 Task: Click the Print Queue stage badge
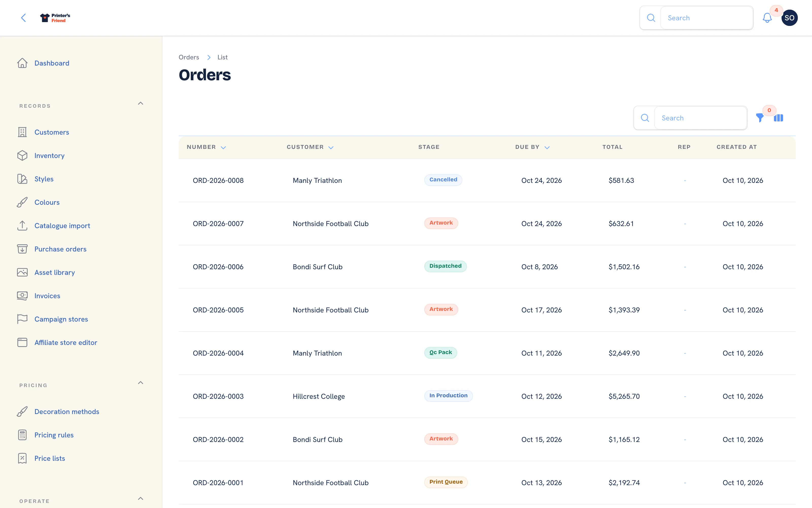click(x=446, y=482)
